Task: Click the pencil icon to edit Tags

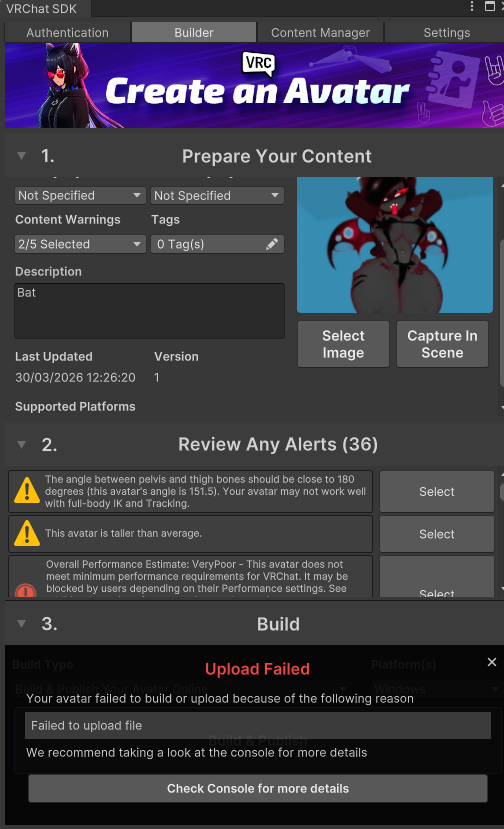Action: (x=272, y=244)
